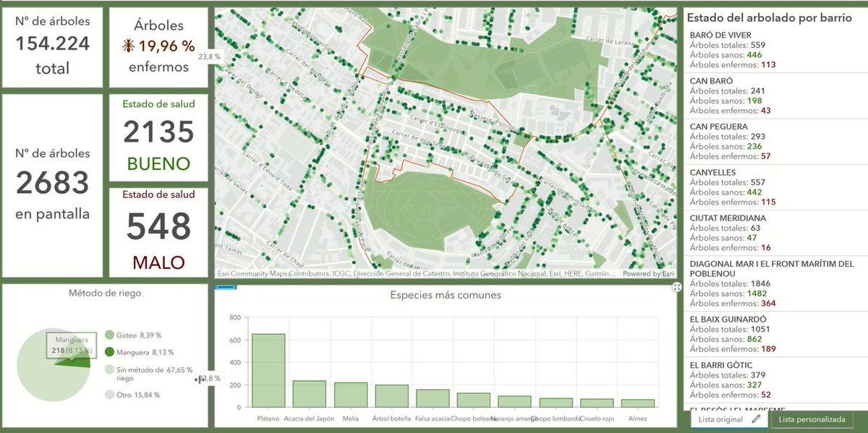
Task: Select the EL BAIX GUINARDÓ neighborhood entry
Action: [x=774, y=333]
